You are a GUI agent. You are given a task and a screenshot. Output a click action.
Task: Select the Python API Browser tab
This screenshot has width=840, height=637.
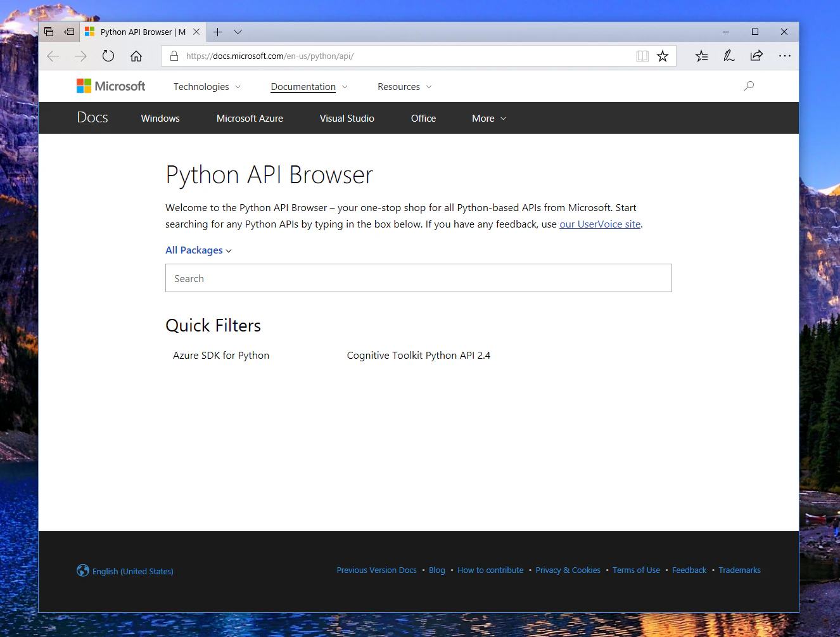[143, 32]
